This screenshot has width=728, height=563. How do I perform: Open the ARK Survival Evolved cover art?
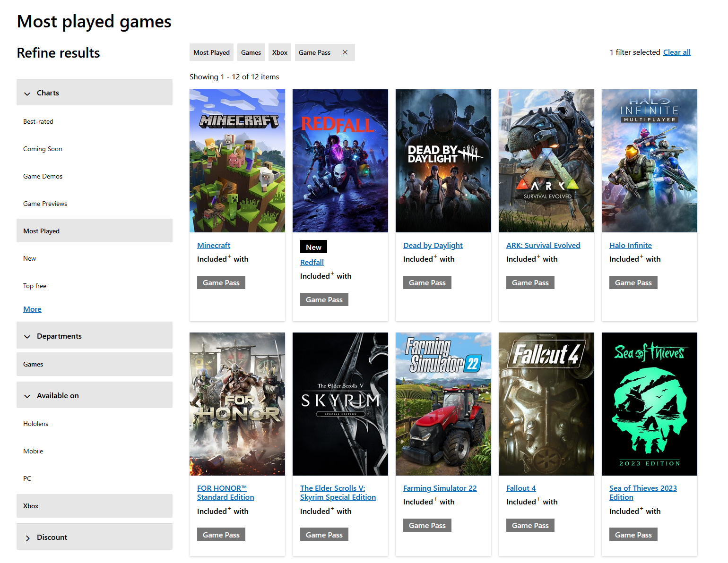[546, 161]
